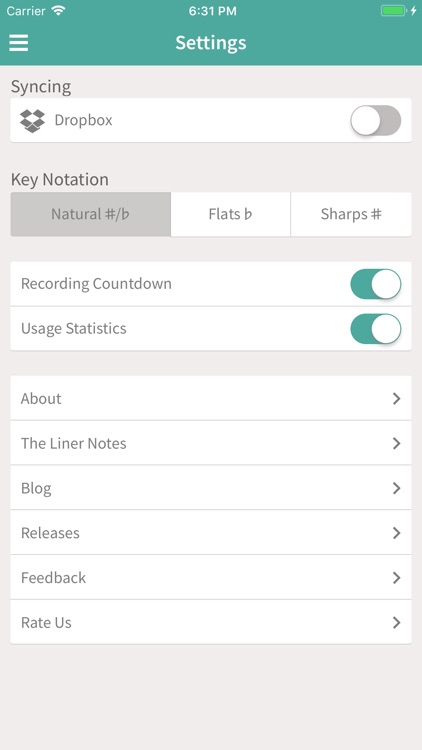The image size is (422, 750).
Task: Select Natural key notation
Action: coord(90,214)
